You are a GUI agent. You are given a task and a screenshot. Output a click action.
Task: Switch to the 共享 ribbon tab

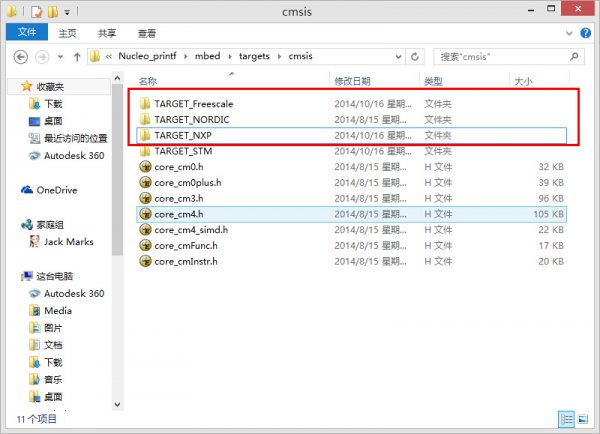107,33
